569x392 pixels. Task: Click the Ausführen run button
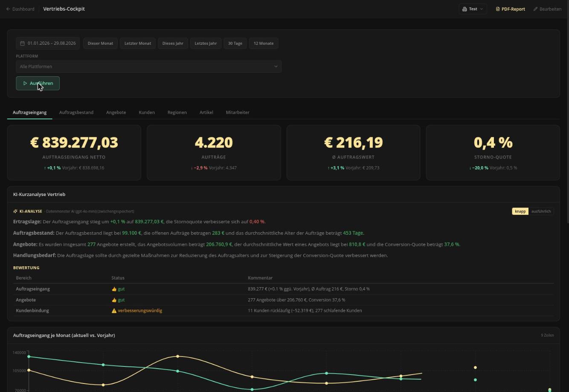[x=38, y=84]
